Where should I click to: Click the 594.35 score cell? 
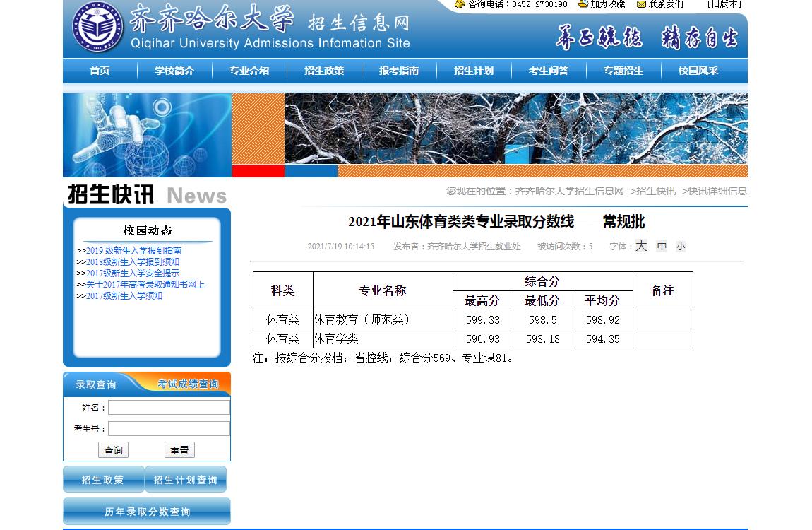click(x=603, y=338)
